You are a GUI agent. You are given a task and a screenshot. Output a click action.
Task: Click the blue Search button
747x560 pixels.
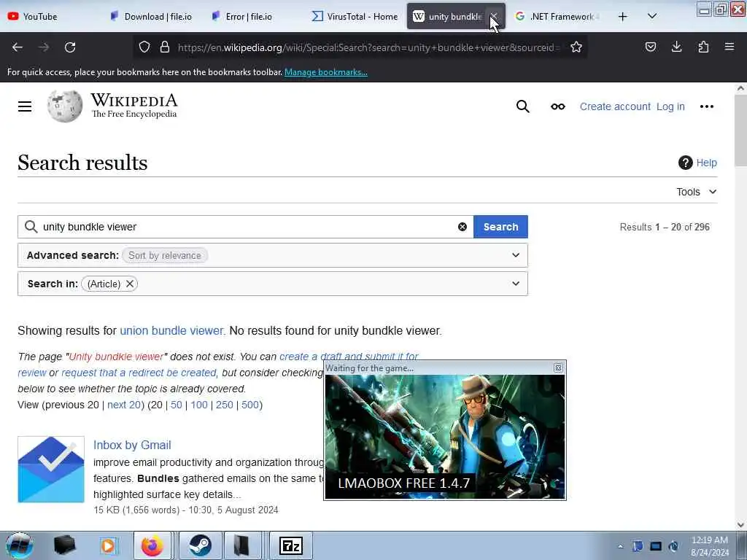tap(500, 227)
